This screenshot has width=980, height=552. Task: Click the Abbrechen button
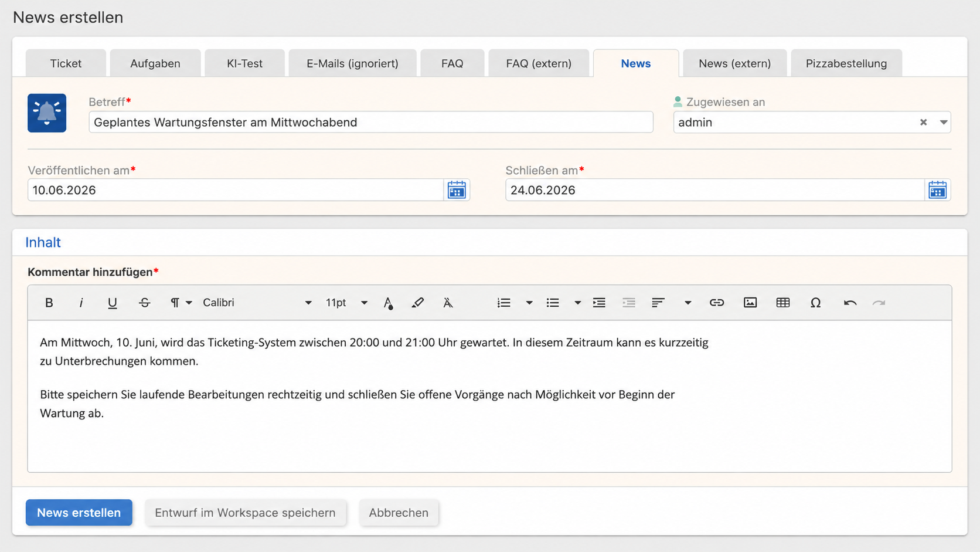[399, 513]
